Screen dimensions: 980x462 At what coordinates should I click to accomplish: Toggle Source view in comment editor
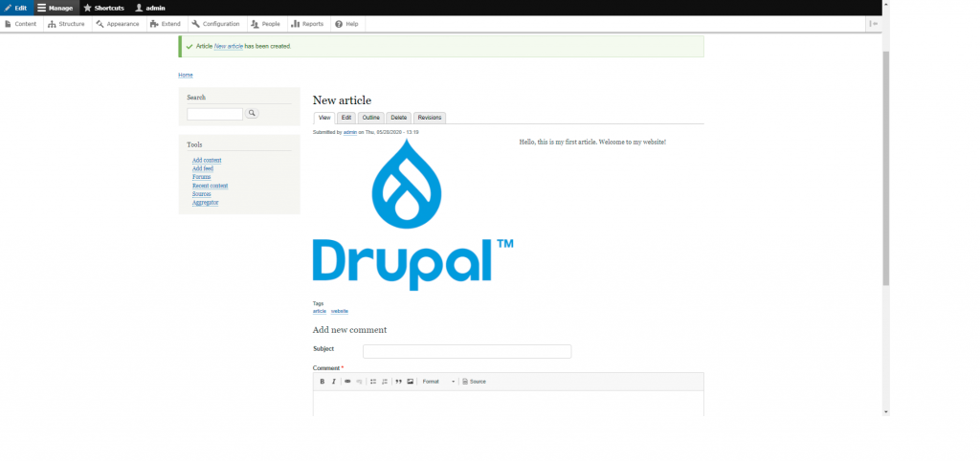[x=475, y=382]
